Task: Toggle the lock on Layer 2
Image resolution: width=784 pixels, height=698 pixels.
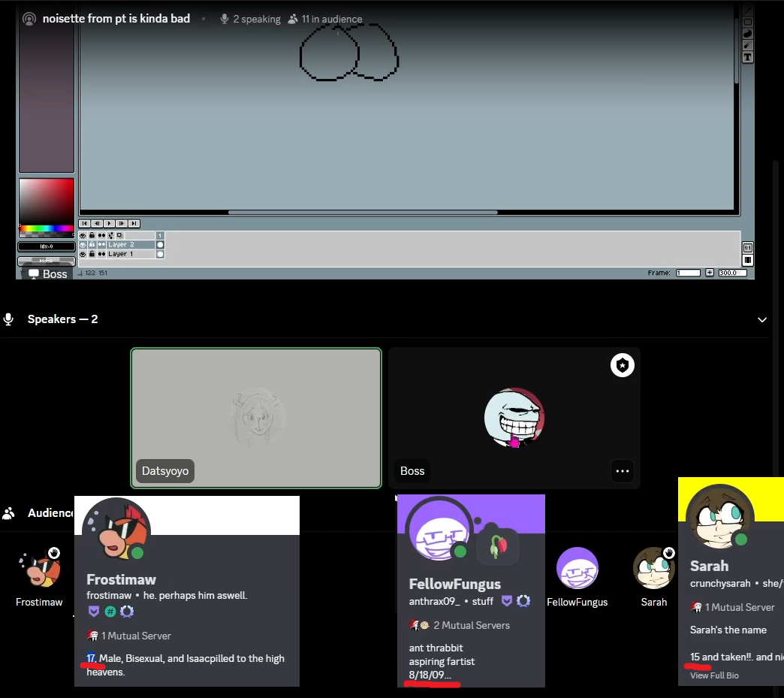Action: pos(92,245)
